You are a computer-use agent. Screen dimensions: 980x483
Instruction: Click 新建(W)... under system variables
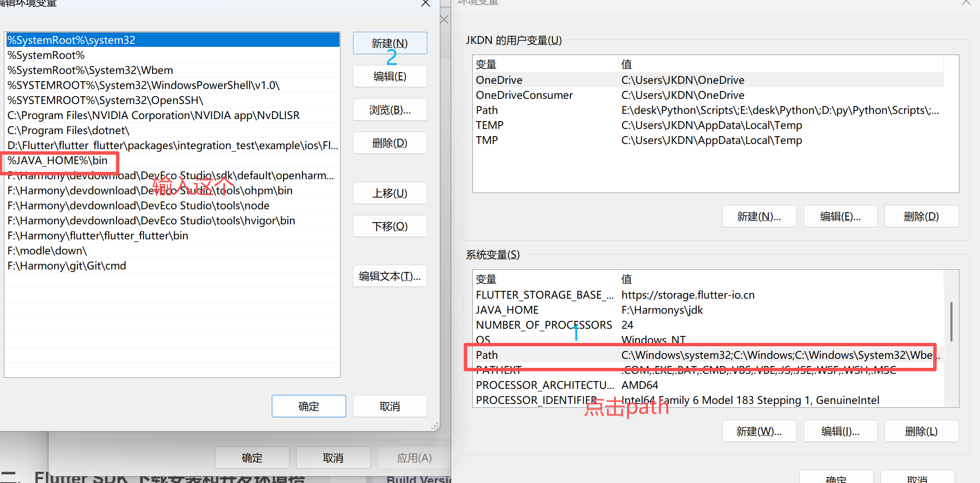(x=759, y=431)
